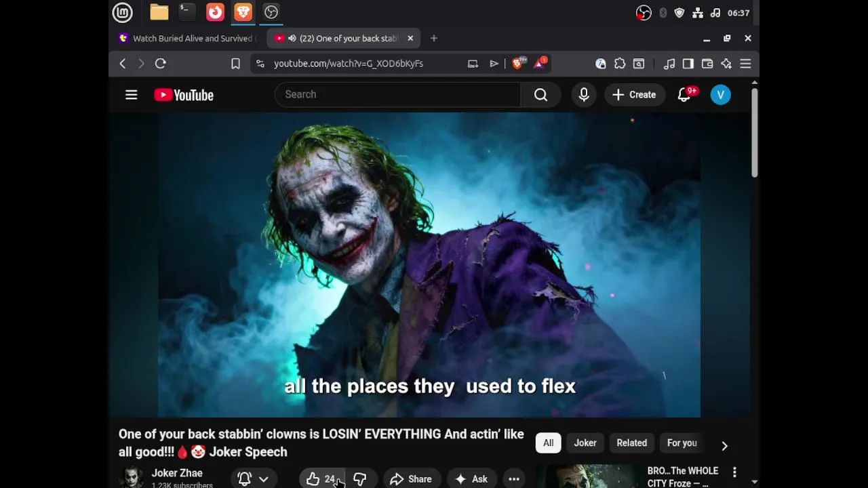Pause the Joker video by clicking it
Viewport: 868px width, 488px height.
[x=429, y=264]
